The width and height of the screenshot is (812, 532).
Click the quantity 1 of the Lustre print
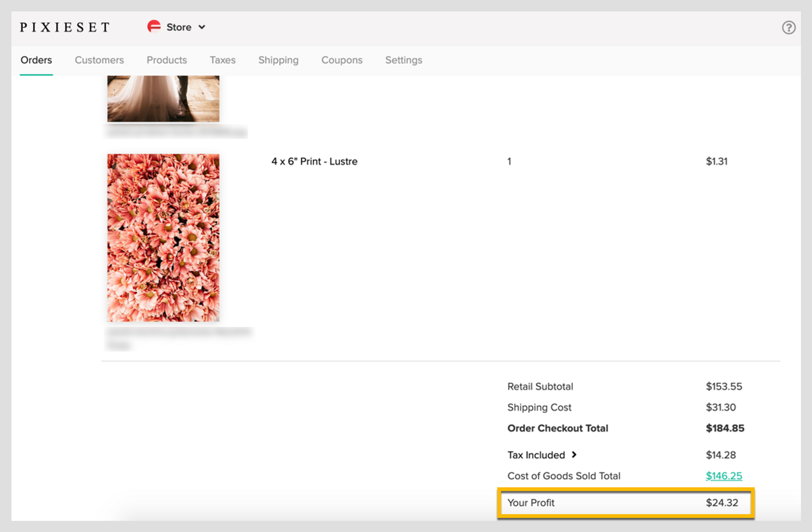509,162
